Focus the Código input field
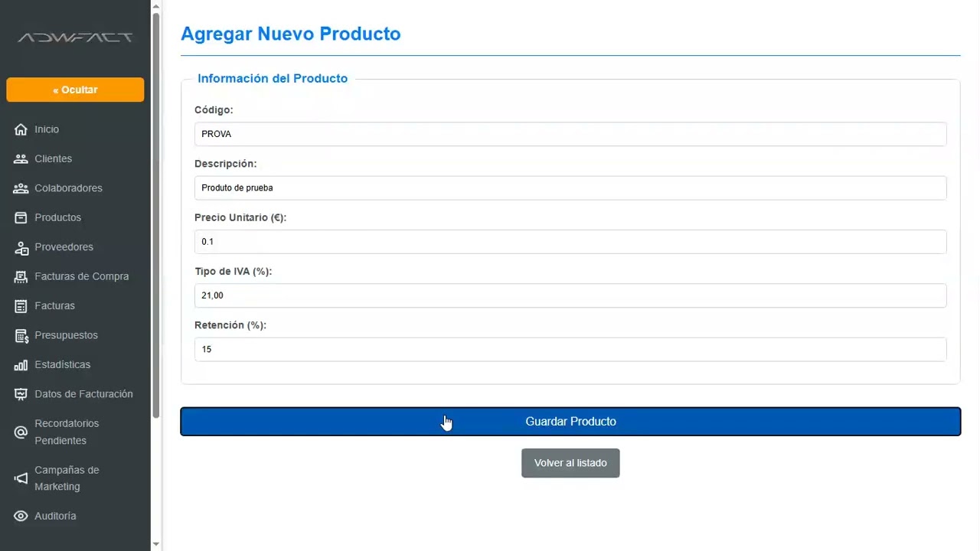This screenshot has height=551, width=980. (x=570, y=134)
